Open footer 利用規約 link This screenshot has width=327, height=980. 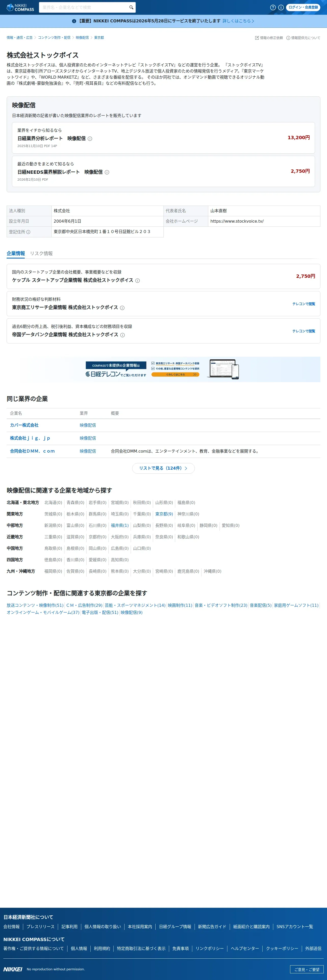[102, 948]
